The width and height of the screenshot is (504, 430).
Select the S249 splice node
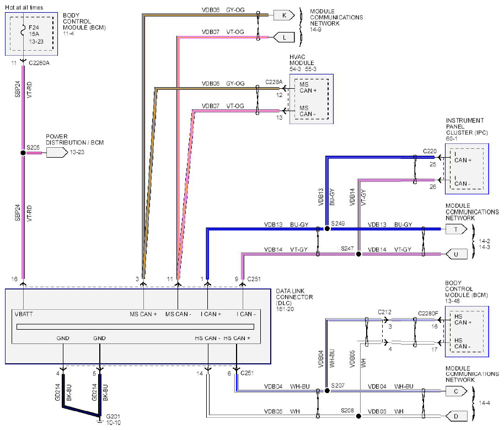[x=327, y=228]
